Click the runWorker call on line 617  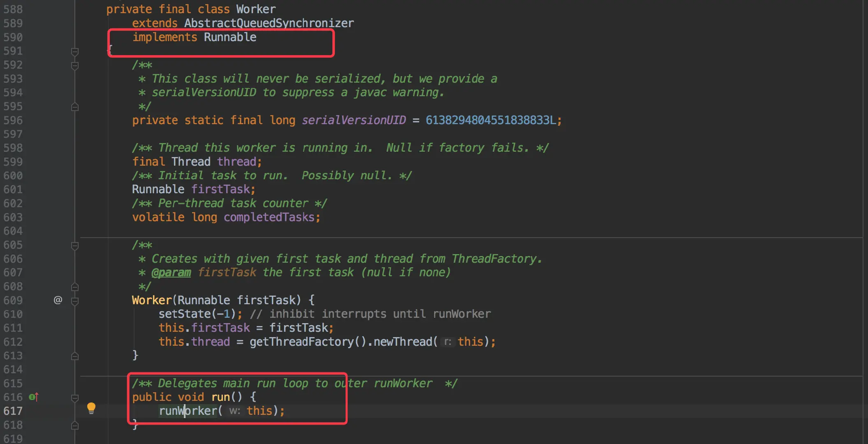pyautogui.click(x=188, y=411)
